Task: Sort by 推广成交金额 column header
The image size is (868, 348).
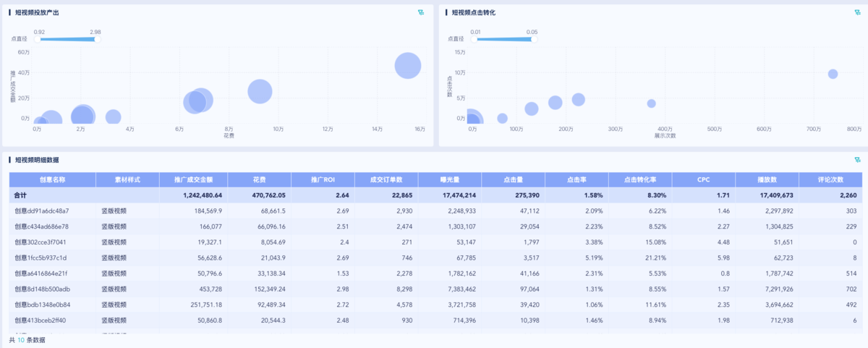Action: coord(197,179)
